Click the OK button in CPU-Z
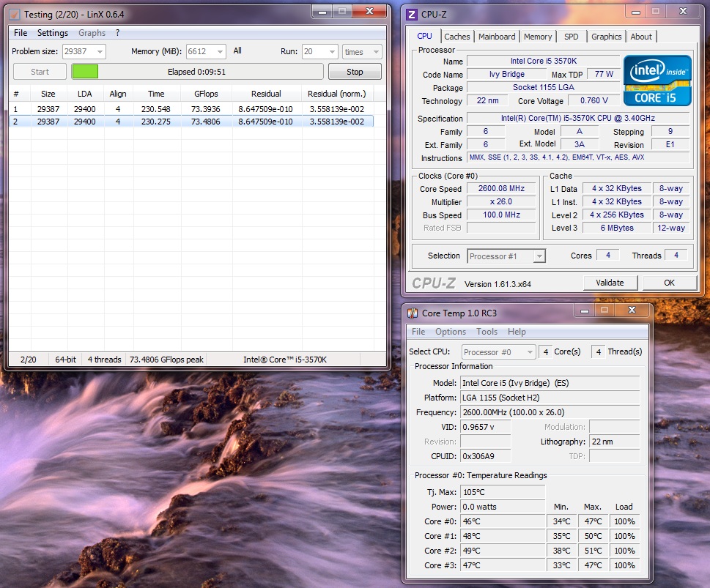The width and height of the screenshot is (710, 588). click(x=669, y=283)
